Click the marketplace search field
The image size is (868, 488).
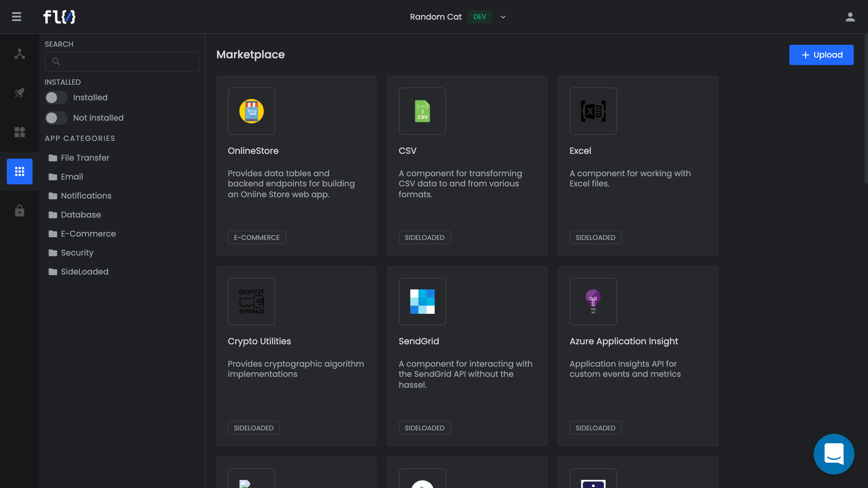pos(122,62)
